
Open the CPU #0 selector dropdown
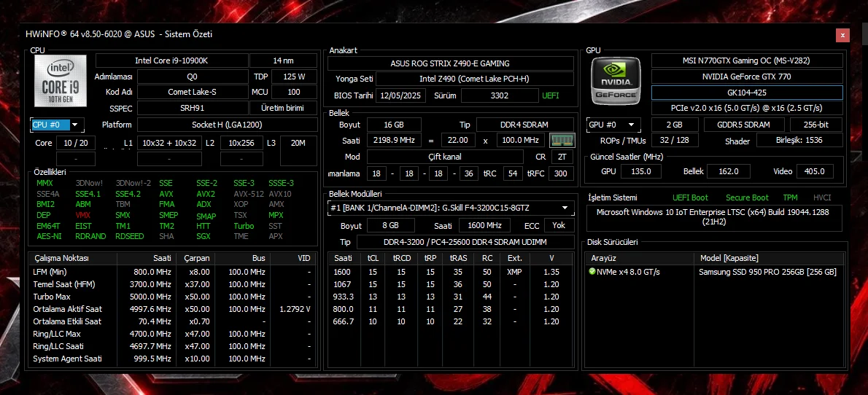coord(57,125)
